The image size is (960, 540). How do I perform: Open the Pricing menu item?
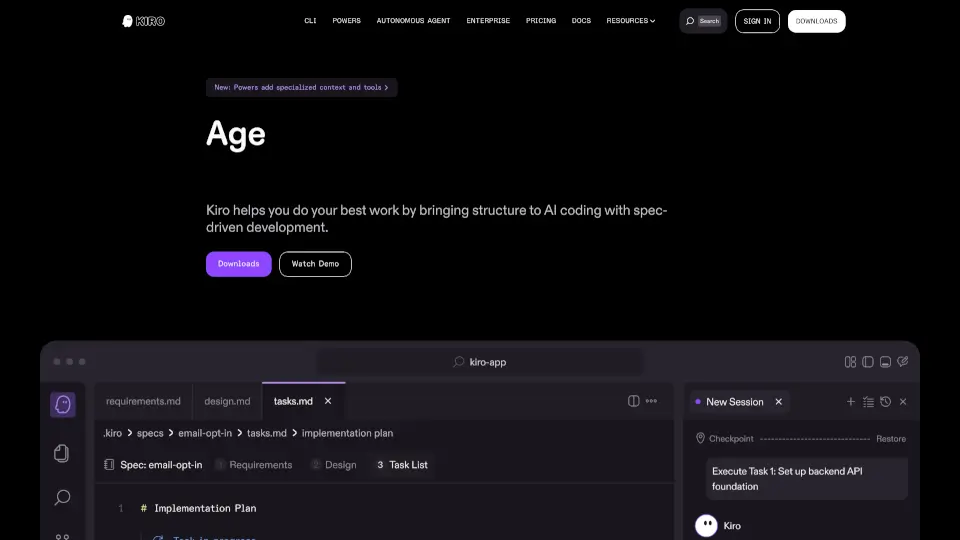pos(541,21)
